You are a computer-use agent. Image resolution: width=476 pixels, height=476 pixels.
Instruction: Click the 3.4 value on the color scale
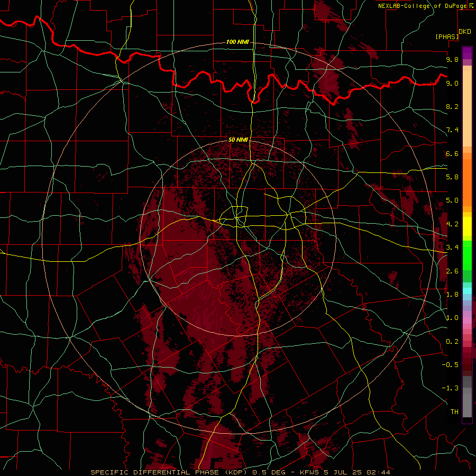pos(452,248)
